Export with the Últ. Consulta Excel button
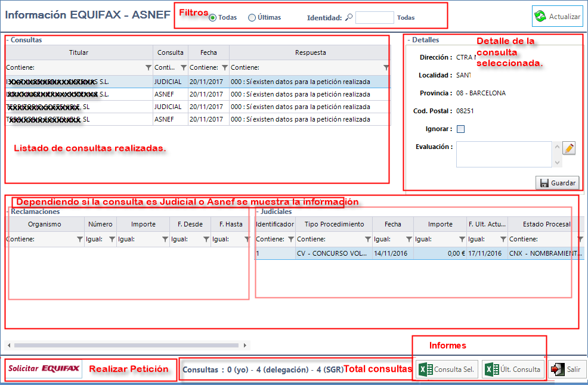The image size is (588, 385). [x=513, y=370]
